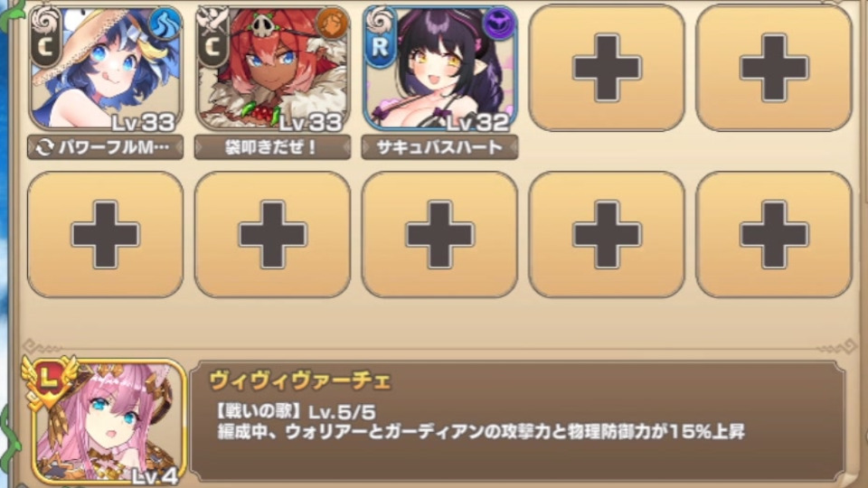868x488 pixels.
Task: Add a unit to first bottom-row empty slot
Action: [x=105, y=235]
